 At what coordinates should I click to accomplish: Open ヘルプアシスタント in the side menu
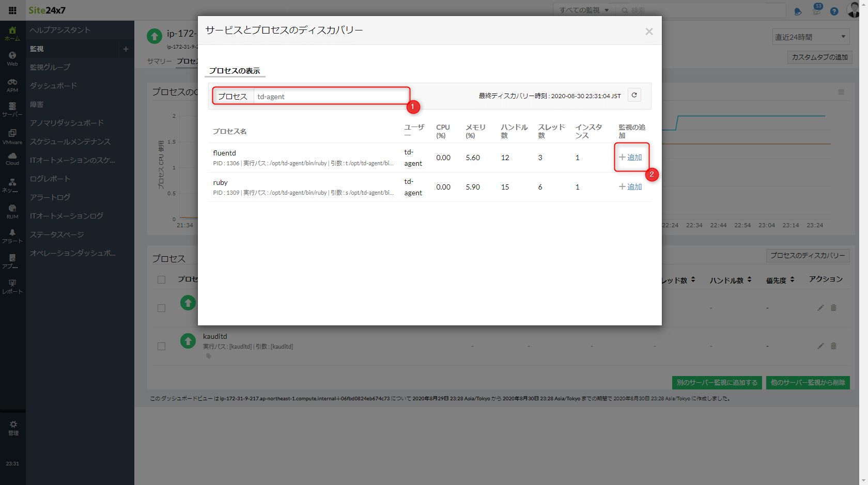coord(60,30)
